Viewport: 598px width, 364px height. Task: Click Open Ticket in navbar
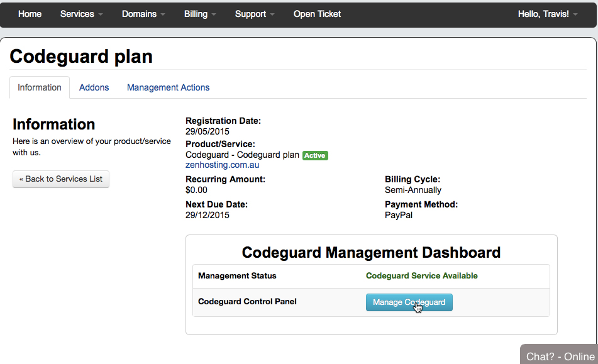317,14
